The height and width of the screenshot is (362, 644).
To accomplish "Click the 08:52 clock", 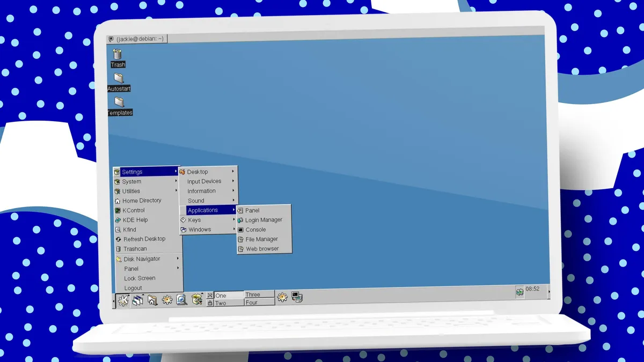I will coord(532,289).
